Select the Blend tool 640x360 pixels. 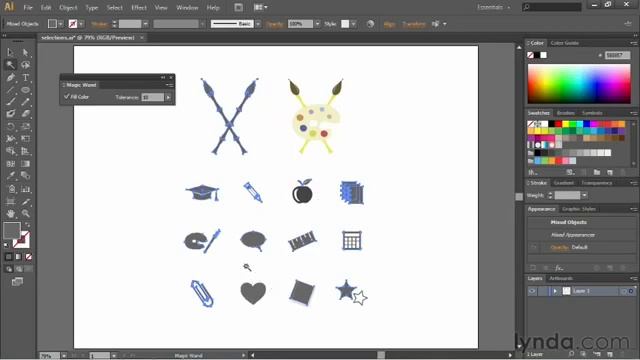[25, 176]
